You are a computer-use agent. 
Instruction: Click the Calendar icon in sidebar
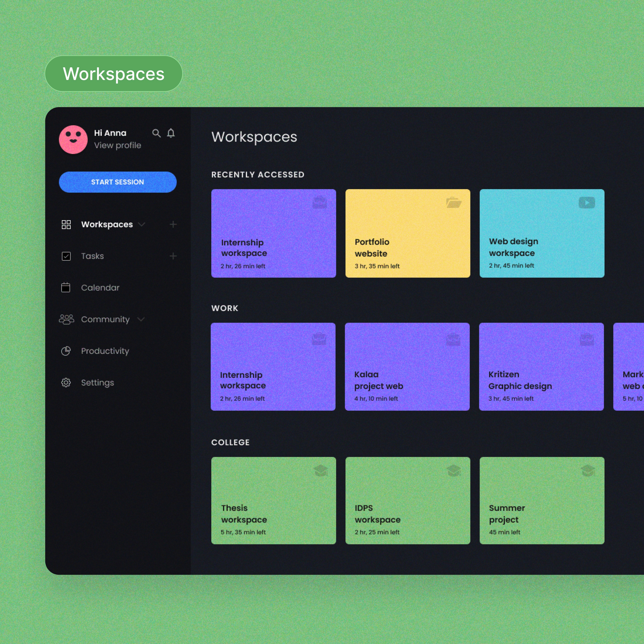coord(66,287)
